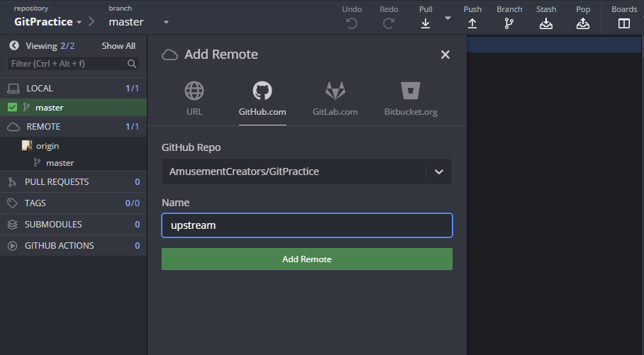The height and width of the screenshot is (355, 644).
Task: Collapse the REMOTE section header
Action: point(73,126)
